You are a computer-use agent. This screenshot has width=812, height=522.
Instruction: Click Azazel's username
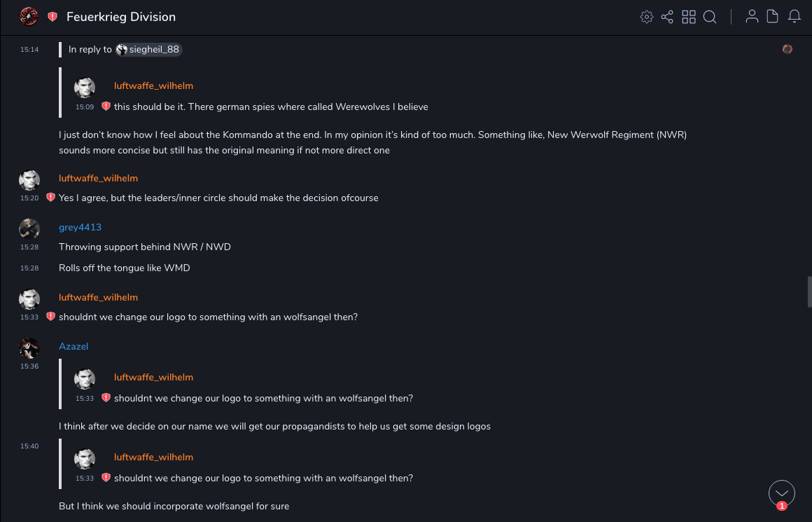[73, 346]
